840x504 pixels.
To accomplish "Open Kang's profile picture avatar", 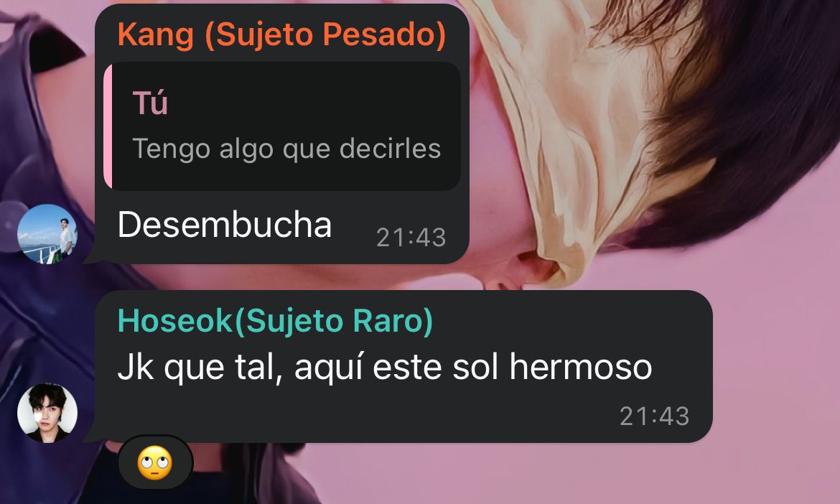I will [47, 234].
